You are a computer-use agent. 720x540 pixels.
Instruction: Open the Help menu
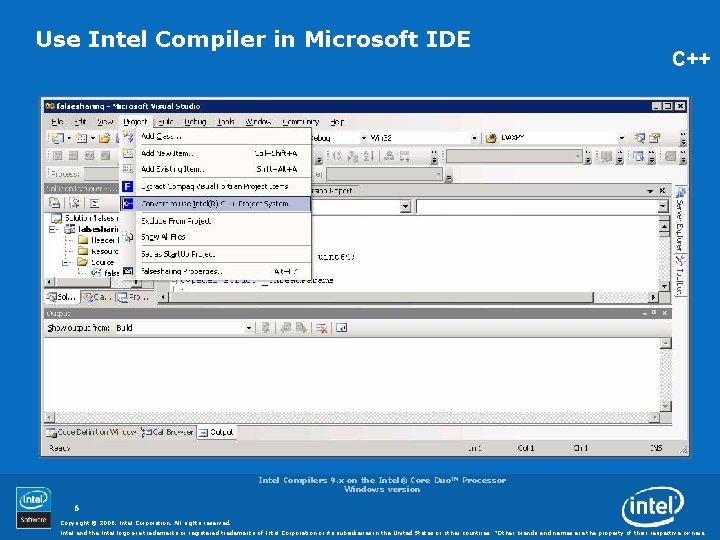337,122
